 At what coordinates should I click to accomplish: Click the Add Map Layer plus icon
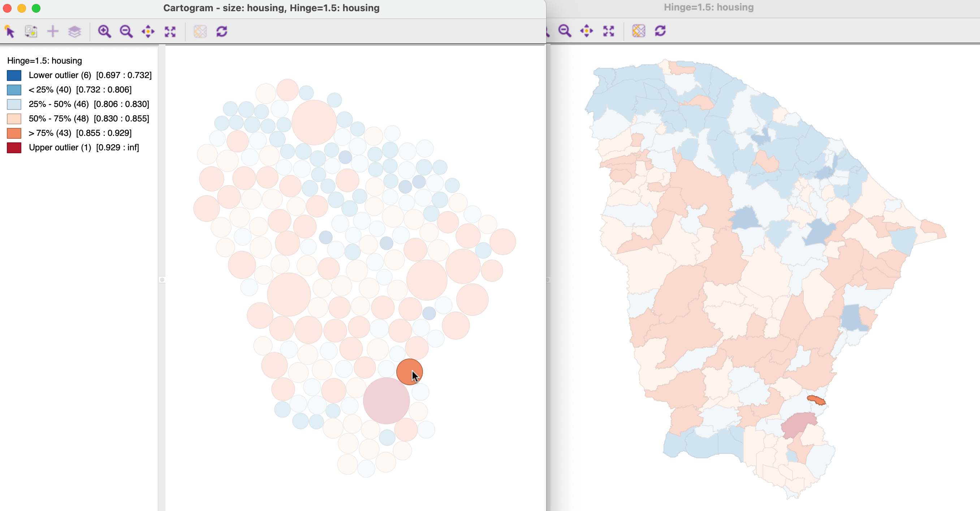pyautogui.click(x=53, y=31)
